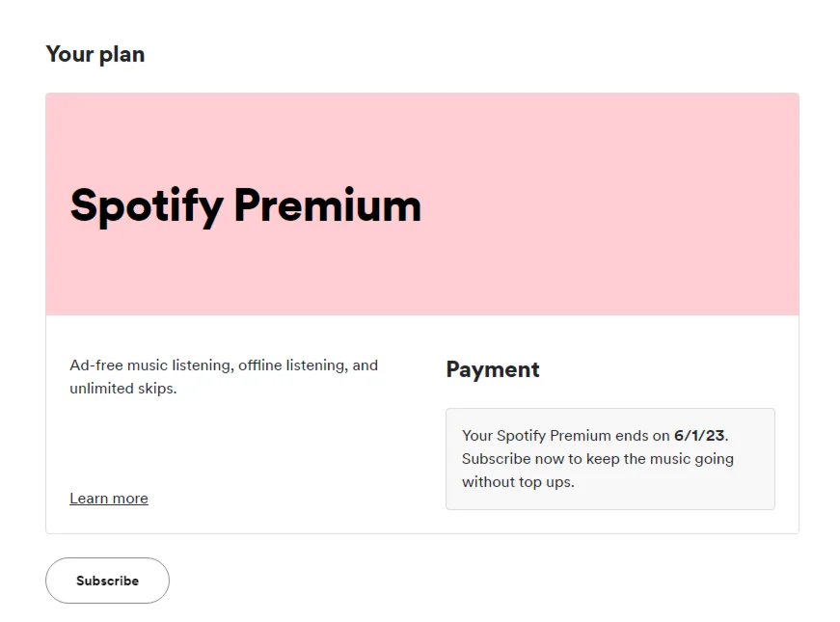Click the "Your plan" heading
Screen dimensions: 840x622
[x=95, y=54]
